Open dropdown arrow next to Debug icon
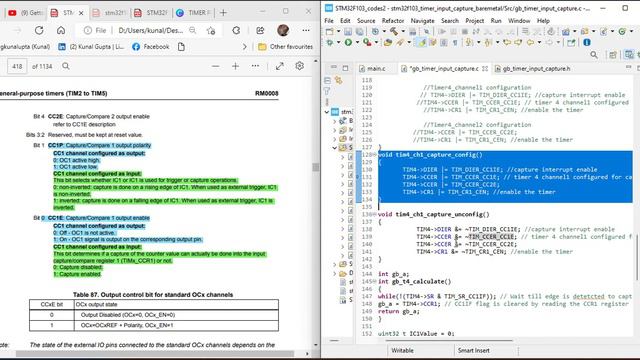640x360 pixels. click(338, 42)
